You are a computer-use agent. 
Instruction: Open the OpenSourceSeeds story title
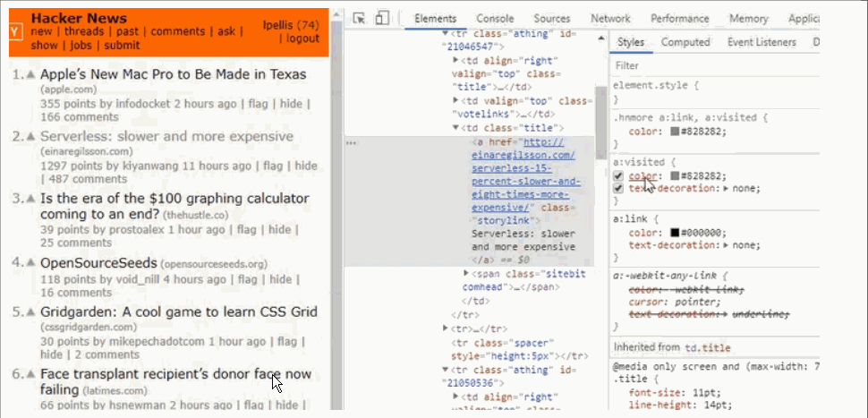pyautogui.click(x=98, y=263)
